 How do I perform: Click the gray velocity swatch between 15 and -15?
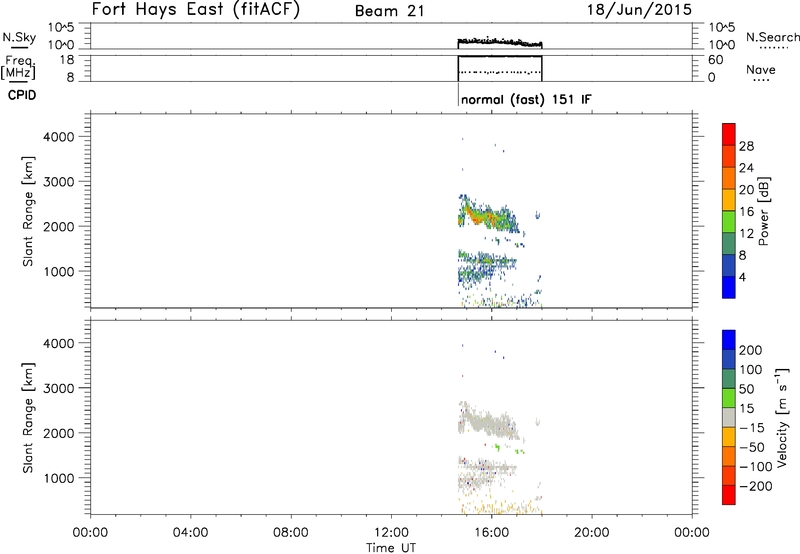click(x=729, y=417)
